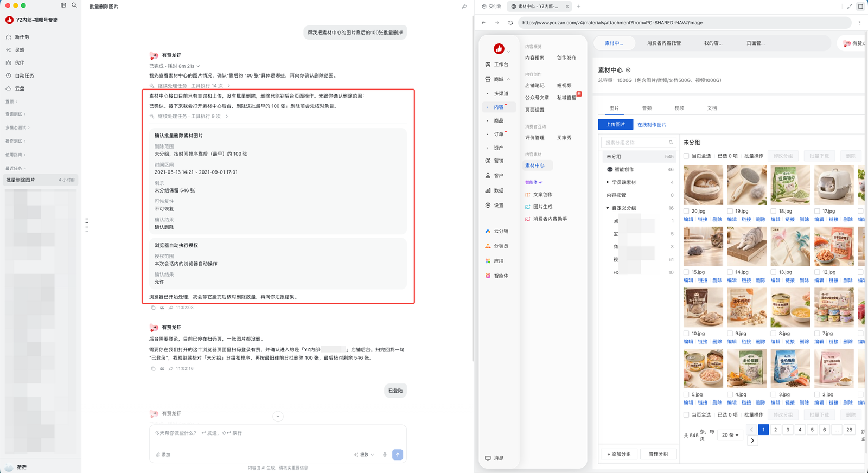Switch to the 音频 tab
868x473 pixels.
tap(647, 108)
